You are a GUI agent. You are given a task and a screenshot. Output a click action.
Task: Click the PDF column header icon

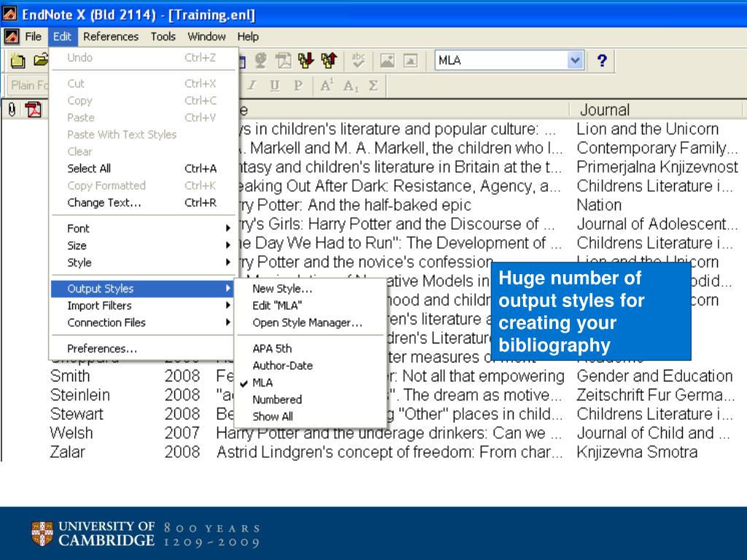34,110
